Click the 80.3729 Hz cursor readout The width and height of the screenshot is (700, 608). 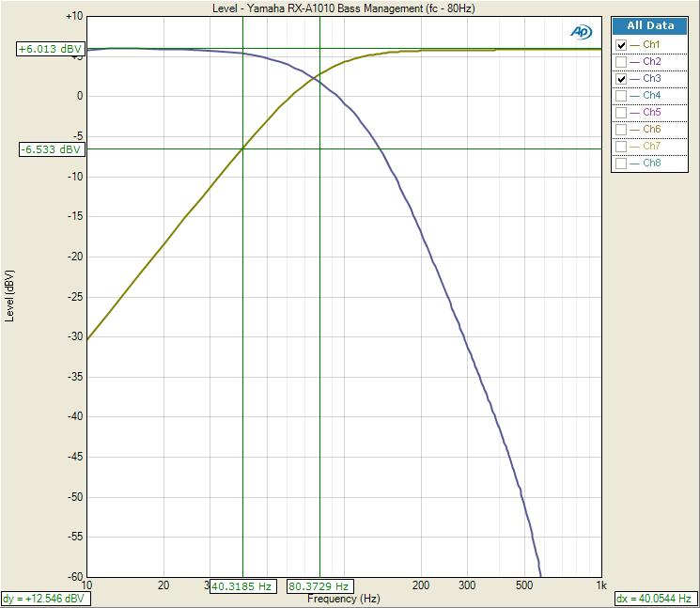pyautogui.click(x=319, y=586)
